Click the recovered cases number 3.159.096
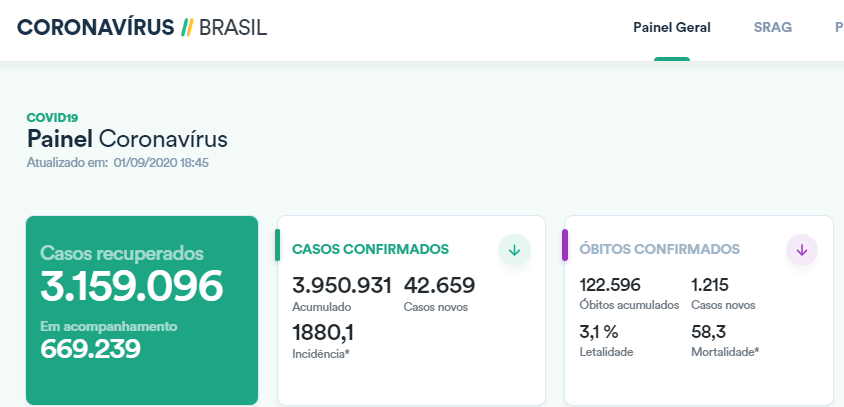 tap(131, 287)
